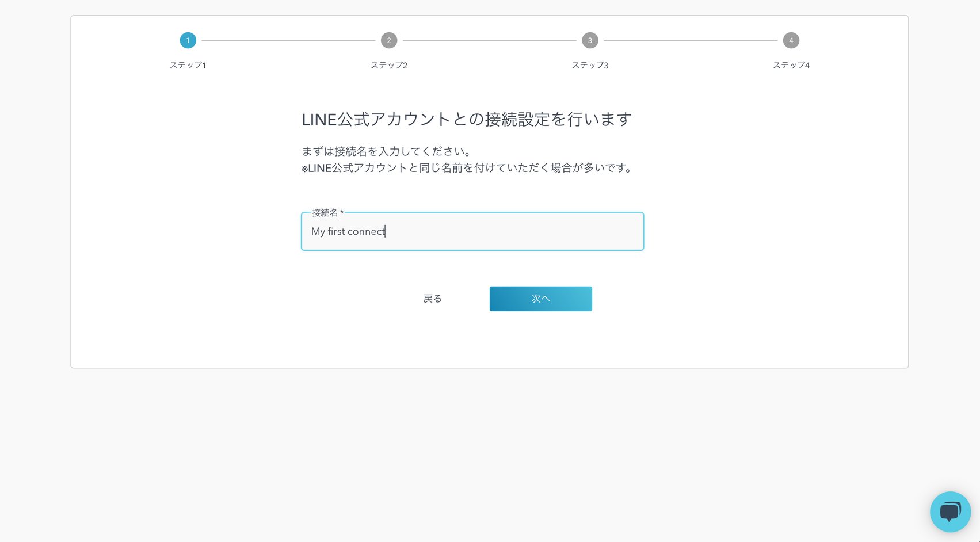The width and height of the screenshot is (980, 542).
Task: Select the ステップ2 label
Action: 388,65
